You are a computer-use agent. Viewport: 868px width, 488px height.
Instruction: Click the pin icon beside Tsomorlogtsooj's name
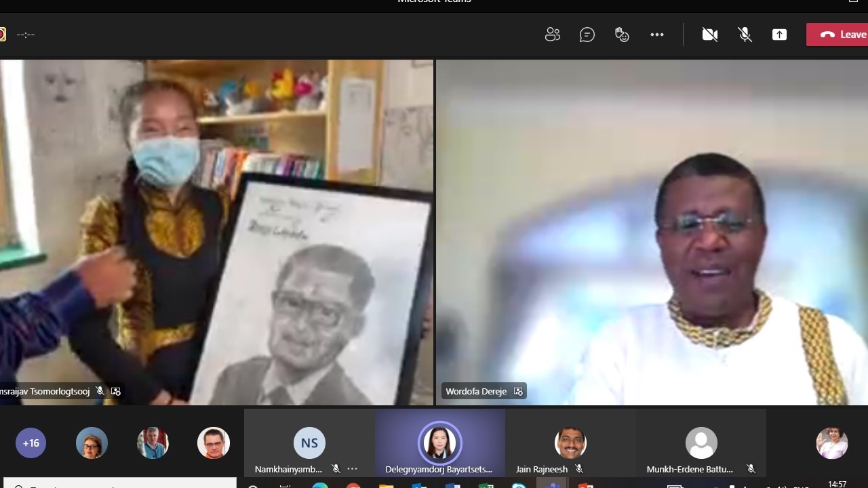[116, 392]
